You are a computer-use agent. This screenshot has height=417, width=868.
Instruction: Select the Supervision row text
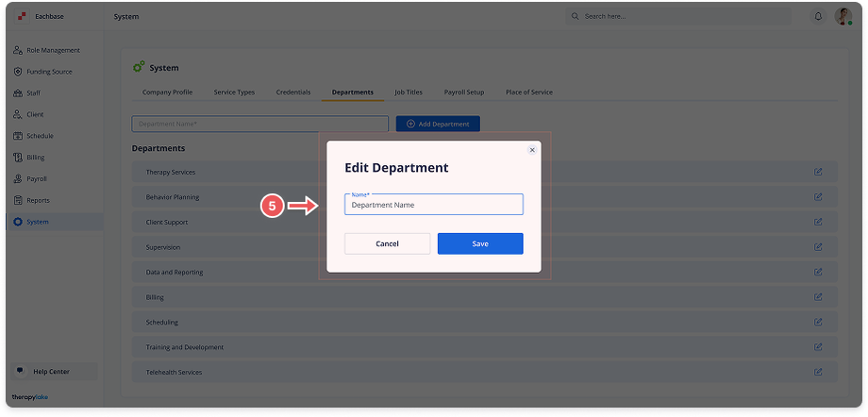[x=162, y=247]
